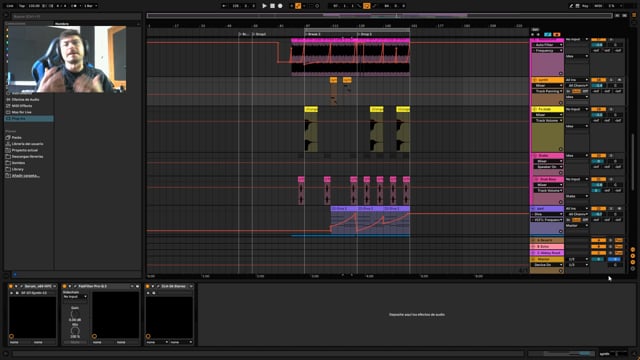Toggle FabFilter Pro-Q 3 device activator
Screen dimensions: 640x360
(x=64, y=287)
